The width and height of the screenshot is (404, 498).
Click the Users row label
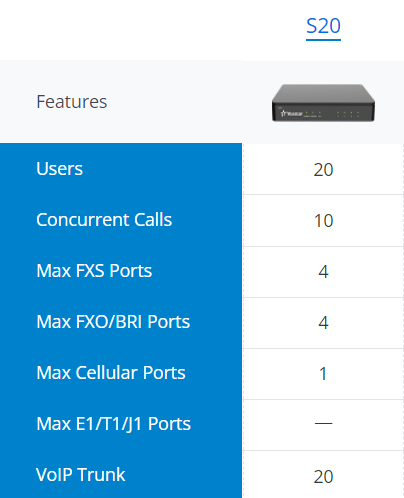tap(60, 169)
